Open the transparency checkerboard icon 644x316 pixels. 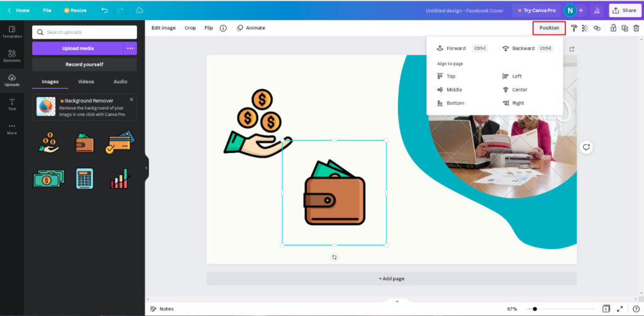click(585, 28)
